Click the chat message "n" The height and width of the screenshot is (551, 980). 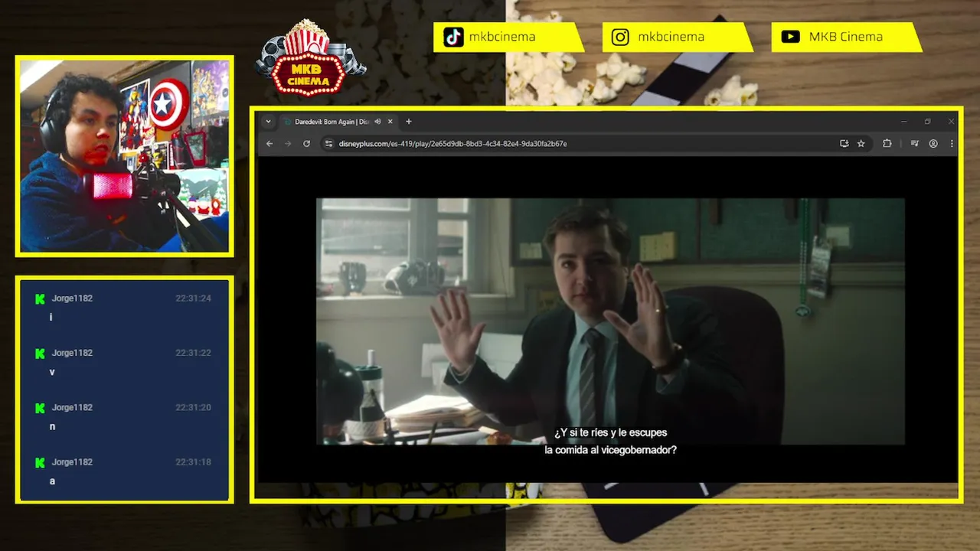(52, 426)
